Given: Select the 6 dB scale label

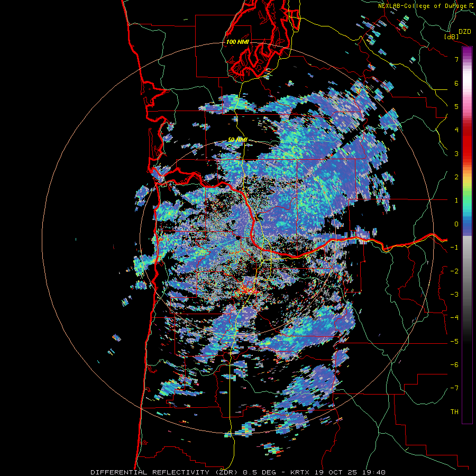Looking at the screenshot, I should point(456,83).
